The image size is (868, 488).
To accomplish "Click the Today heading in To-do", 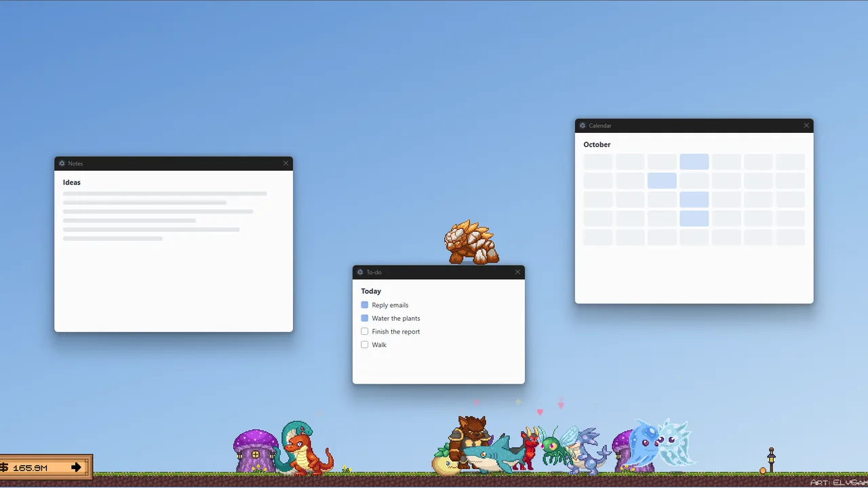I will [x=371, y=291].
